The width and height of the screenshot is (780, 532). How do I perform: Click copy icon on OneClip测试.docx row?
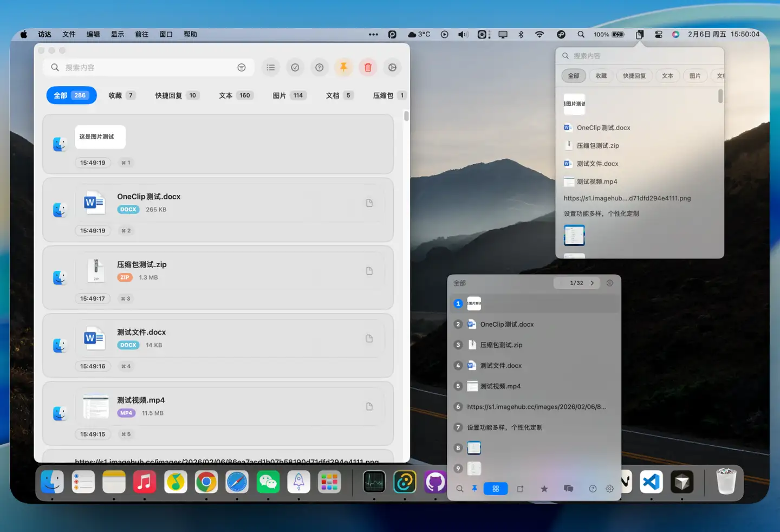[369, 203]
